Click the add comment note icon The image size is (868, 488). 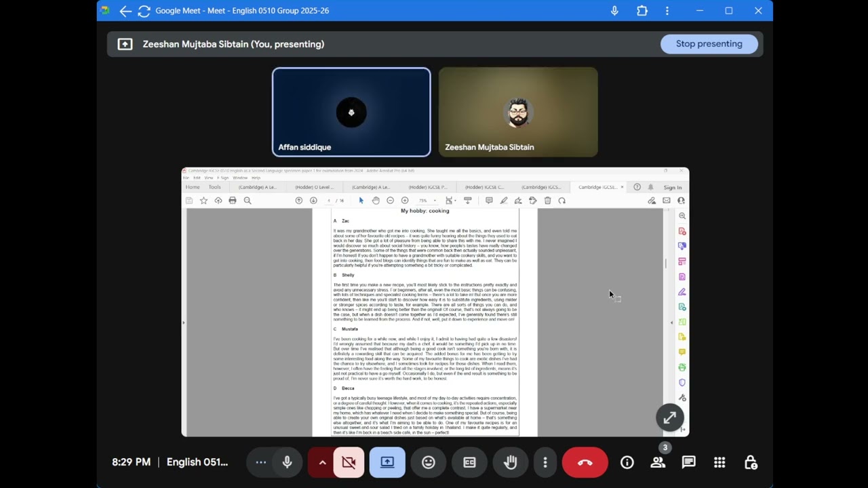pos(489,201)
